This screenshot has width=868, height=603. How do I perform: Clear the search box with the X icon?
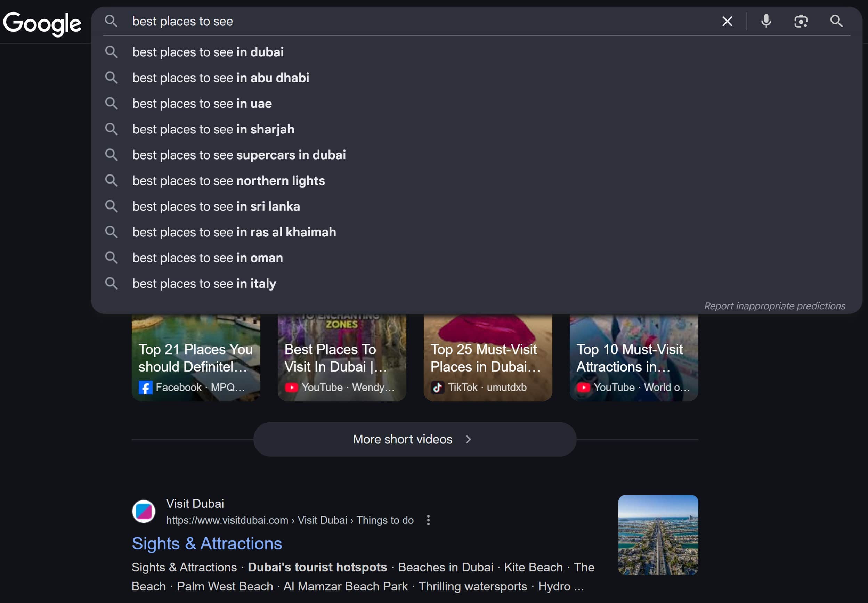click(727, 21)
